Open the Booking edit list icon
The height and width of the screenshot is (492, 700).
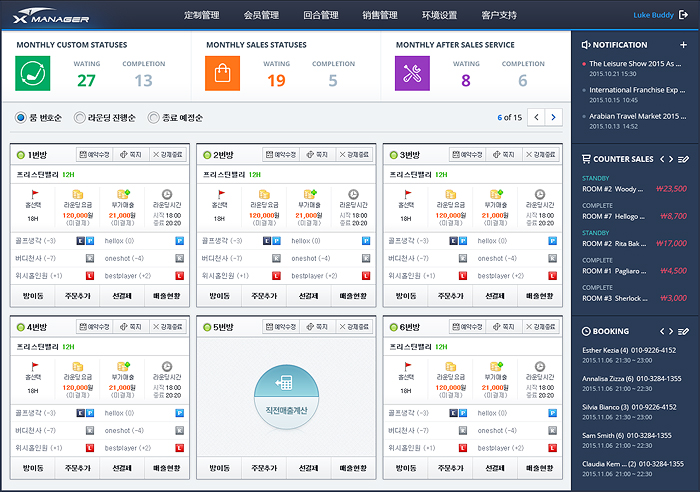tap(684, 331)
